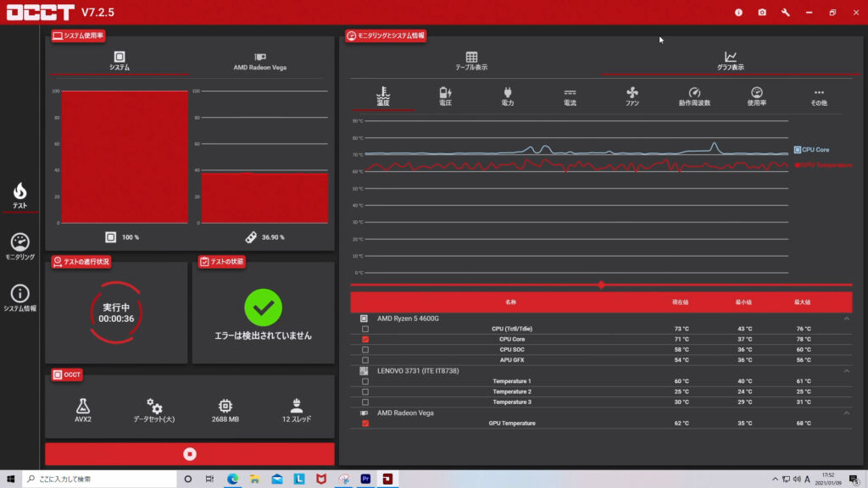Click the test progress timer circle
This screenshot has width=868, height=488.
click(x=116, y=313)
